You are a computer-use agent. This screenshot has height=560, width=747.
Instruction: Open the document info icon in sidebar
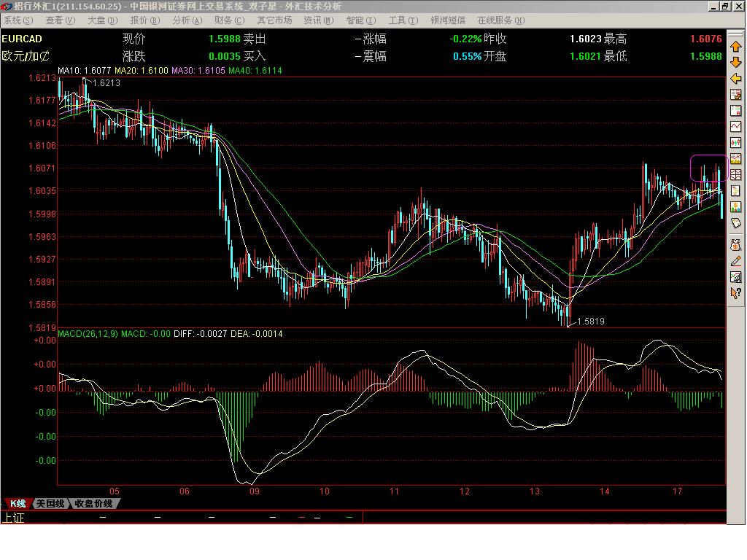(736, 191)
